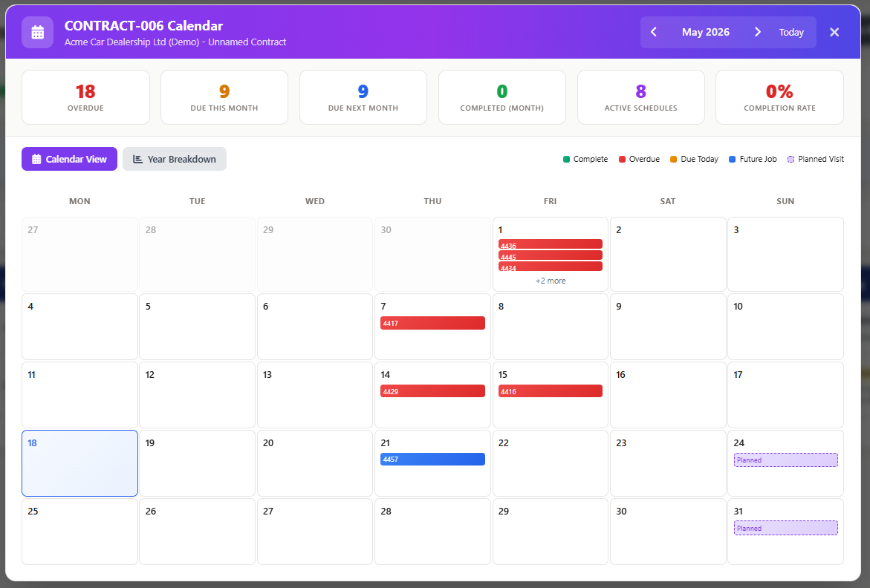Select the May 16 day cell
The image size is (870, 588).
click(x=667, y=395)
